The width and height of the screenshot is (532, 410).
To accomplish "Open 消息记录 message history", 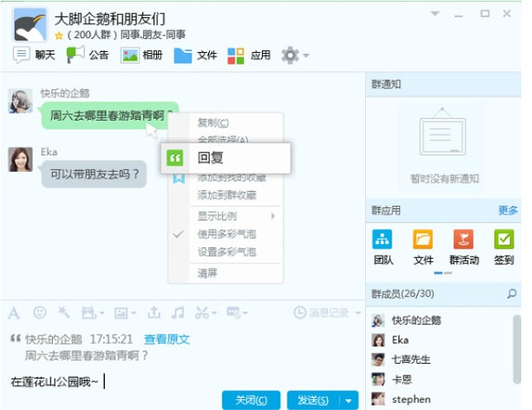I will click(x=321, y=312).
